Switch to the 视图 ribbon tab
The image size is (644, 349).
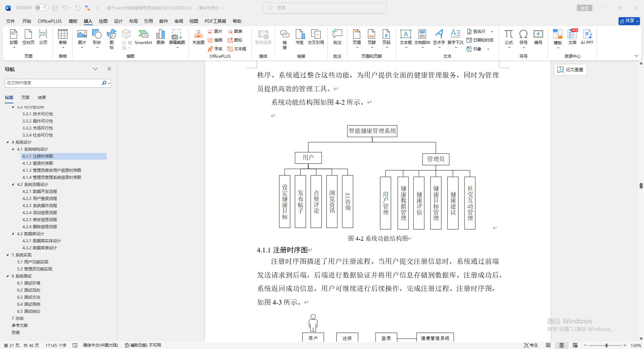[x=194, y=21]
